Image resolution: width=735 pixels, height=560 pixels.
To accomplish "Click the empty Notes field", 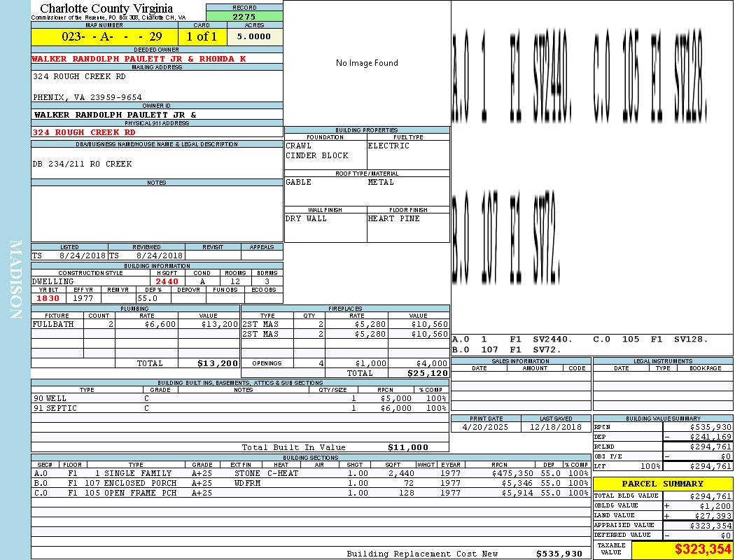I will (x=157, y=213).
